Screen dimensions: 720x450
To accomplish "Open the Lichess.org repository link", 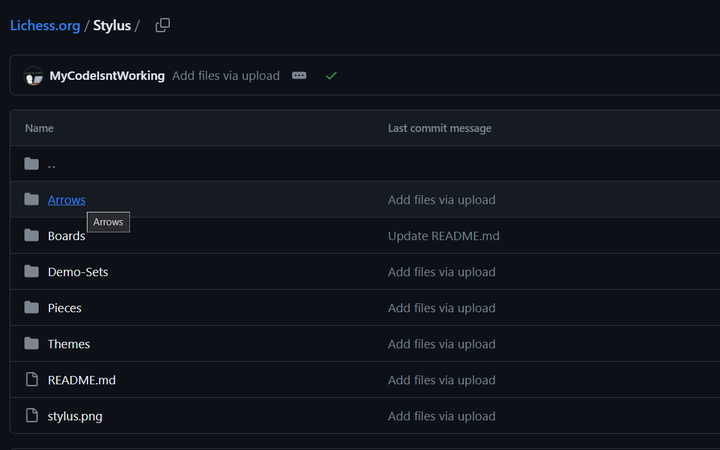I will pos(45,25).
